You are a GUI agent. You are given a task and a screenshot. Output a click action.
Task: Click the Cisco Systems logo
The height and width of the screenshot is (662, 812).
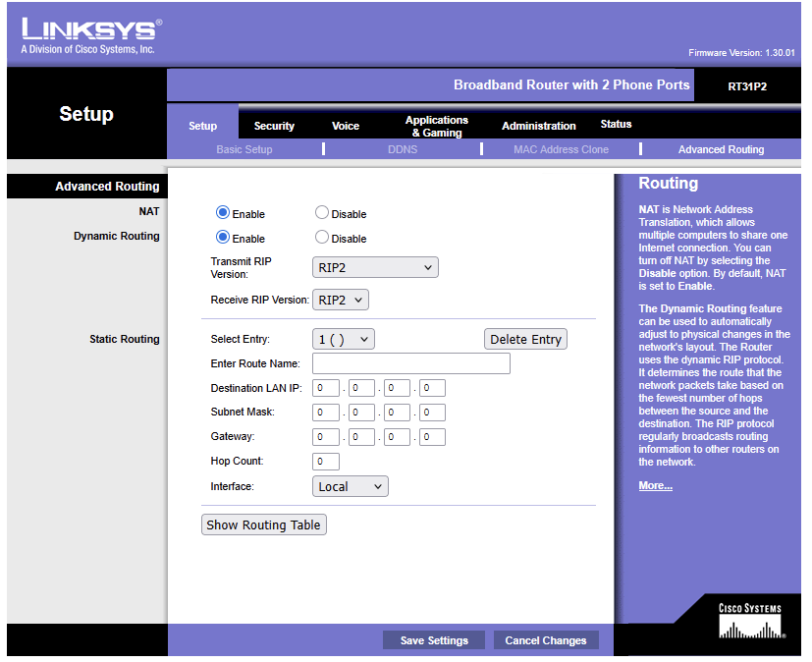750,621
